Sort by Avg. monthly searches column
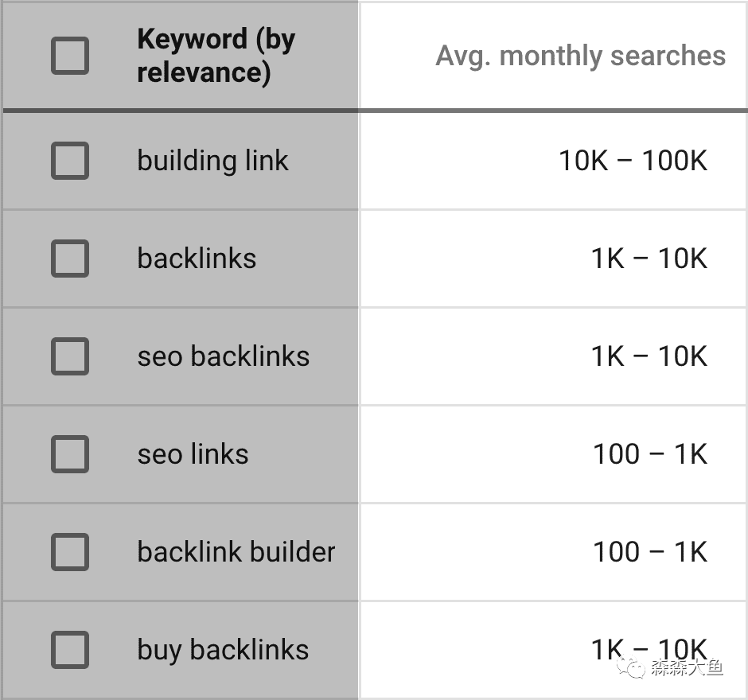 (580, 56)
